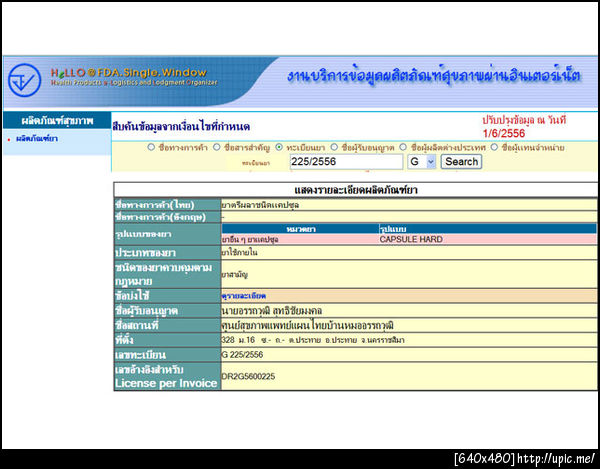
Task: Focus the 225/2556 registration input field
Action: [x=346, y=162]
